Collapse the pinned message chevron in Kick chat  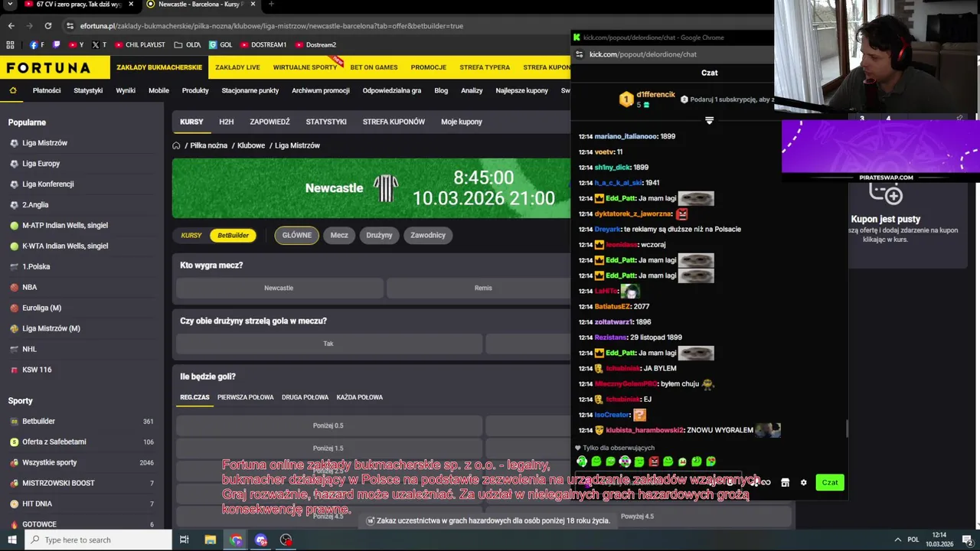click(x=709, y=121)
